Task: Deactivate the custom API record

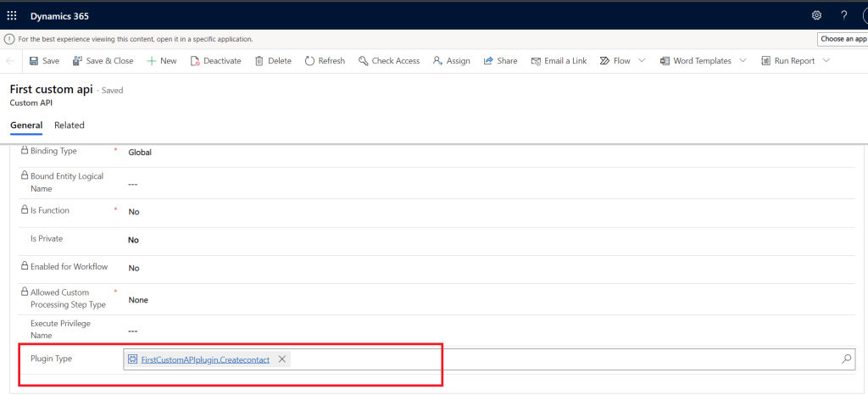Action: 215,61
